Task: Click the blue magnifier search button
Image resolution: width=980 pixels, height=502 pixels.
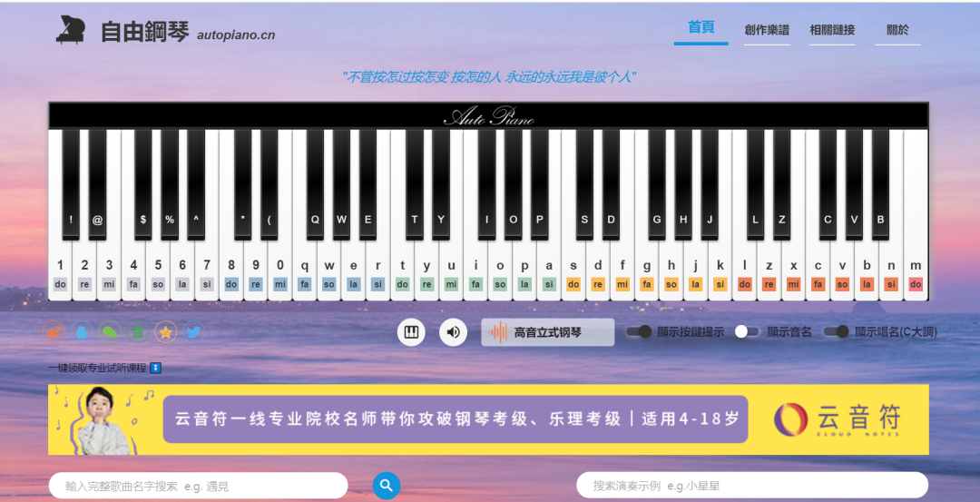Action: coord(387,486)
